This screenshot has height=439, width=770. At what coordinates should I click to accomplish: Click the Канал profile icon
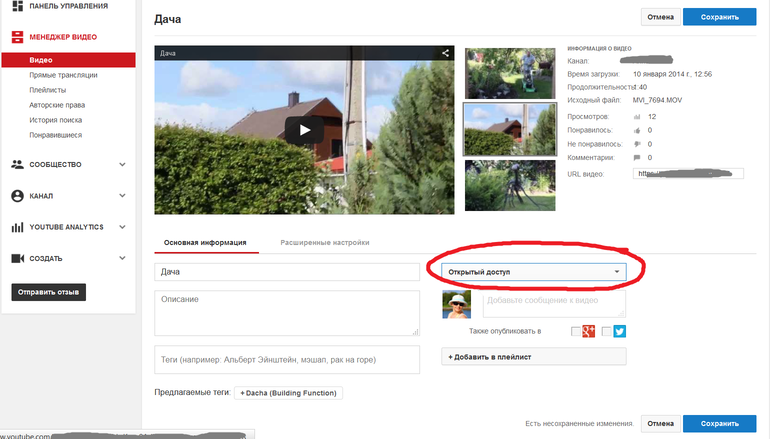[17, 196]
